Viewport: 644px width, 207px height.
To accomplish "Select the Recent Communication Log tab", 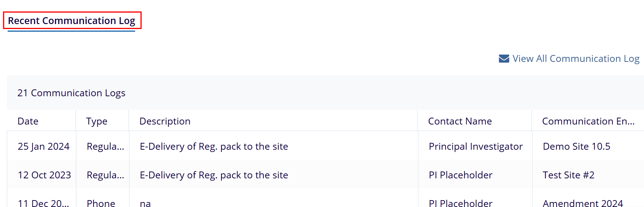I will [x=72, y=21].
